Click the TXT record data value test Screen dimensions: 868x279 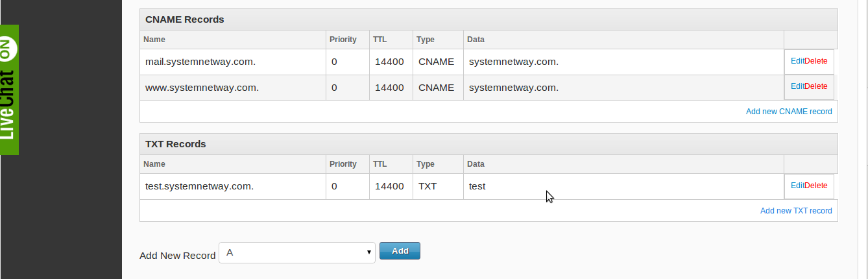(477, 187)
